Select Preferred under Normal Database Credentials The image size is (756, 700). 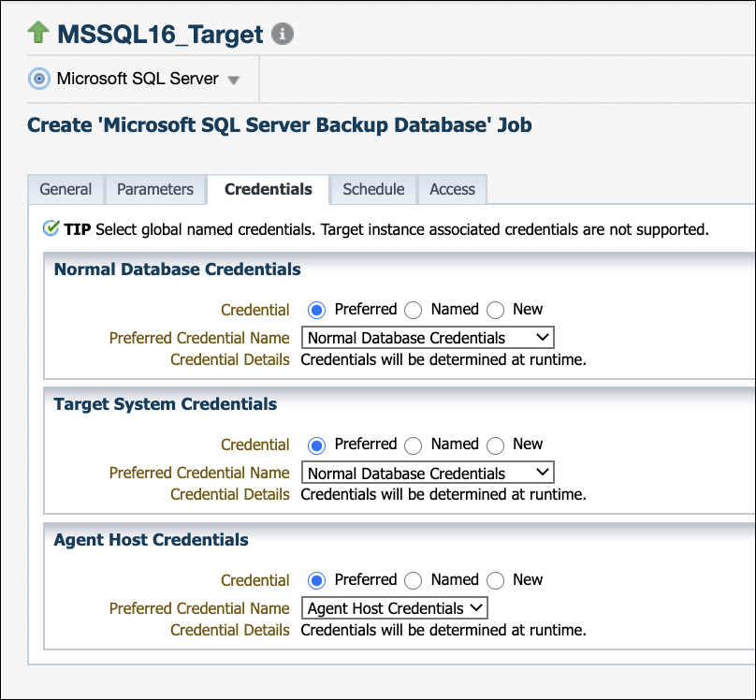(317, 310)
